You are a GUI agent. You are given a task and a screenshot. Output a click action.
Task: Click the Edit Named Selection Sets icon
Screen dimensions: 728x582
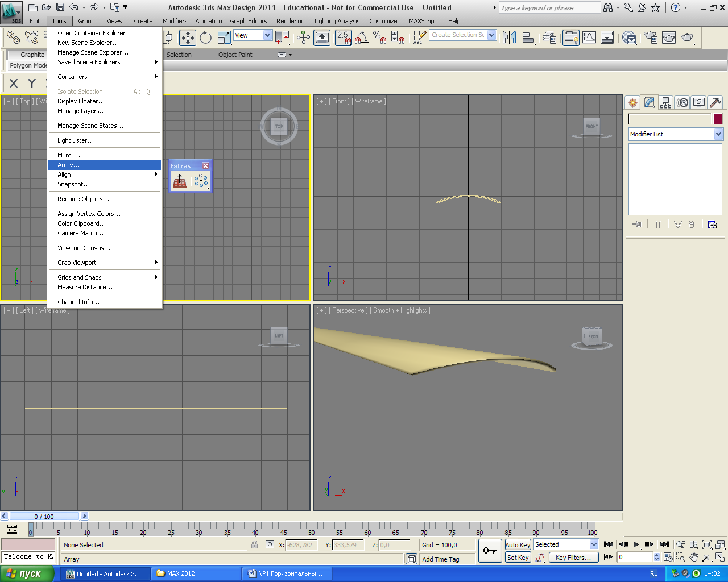coord(419,38)
